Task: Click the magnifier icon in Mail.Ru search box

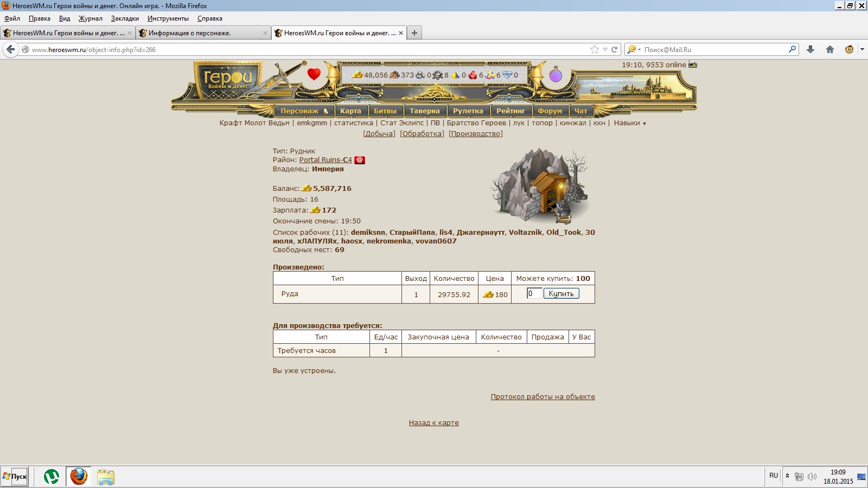Action: [x=793, y=49]
